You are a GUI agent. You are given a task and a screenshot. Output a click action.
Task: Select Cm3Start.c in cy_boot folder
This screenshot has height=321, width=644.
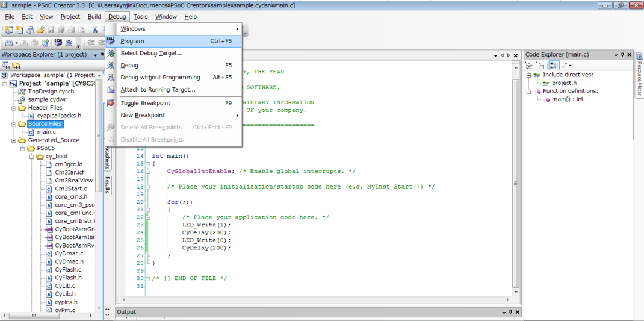(x=70, y=189)
